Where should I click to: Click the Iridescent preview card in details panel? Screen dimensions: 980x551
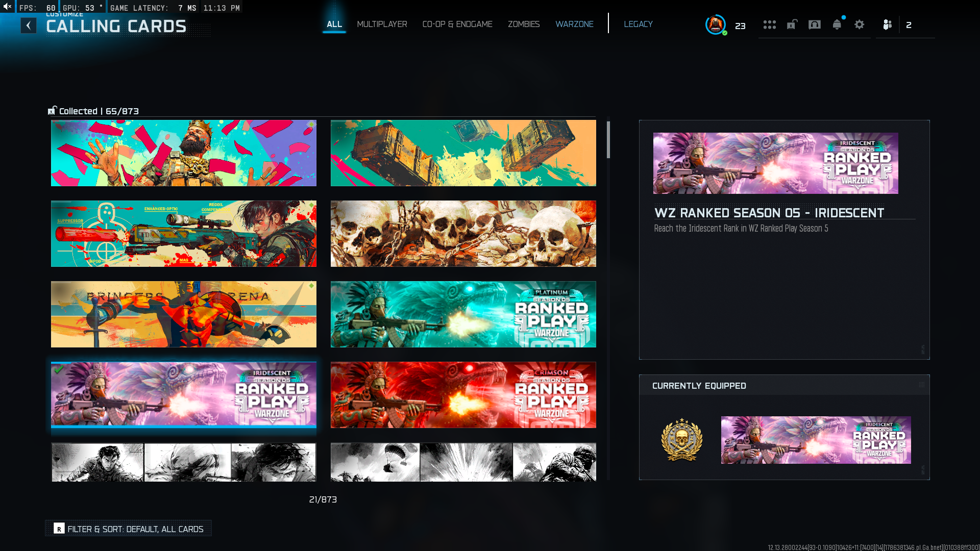point(776,163)
